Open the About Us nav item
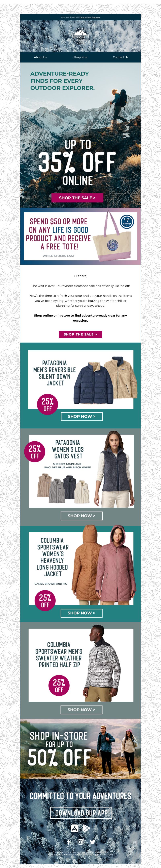This screenshot has width=161, height=868. (40, 57)
